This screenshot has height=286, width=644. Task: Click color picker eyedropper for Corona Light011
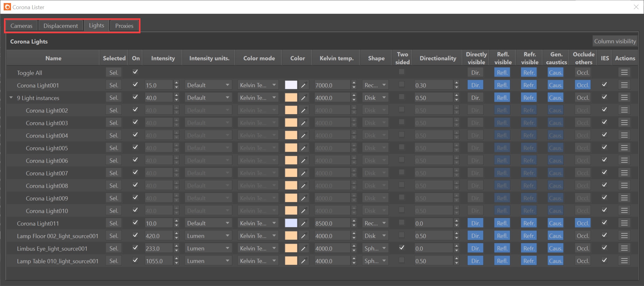pyautogui.click(x=303, y=223)
